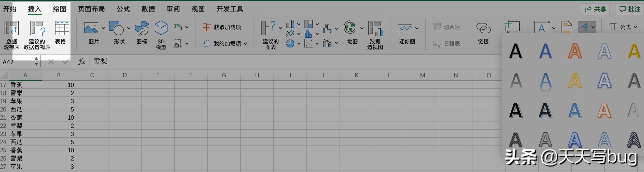Expand the Screenshot dropdown arrow
Image resolution: width=644 pixels, height=172 pixels.
pyautogui.click(x=187, y=44)
